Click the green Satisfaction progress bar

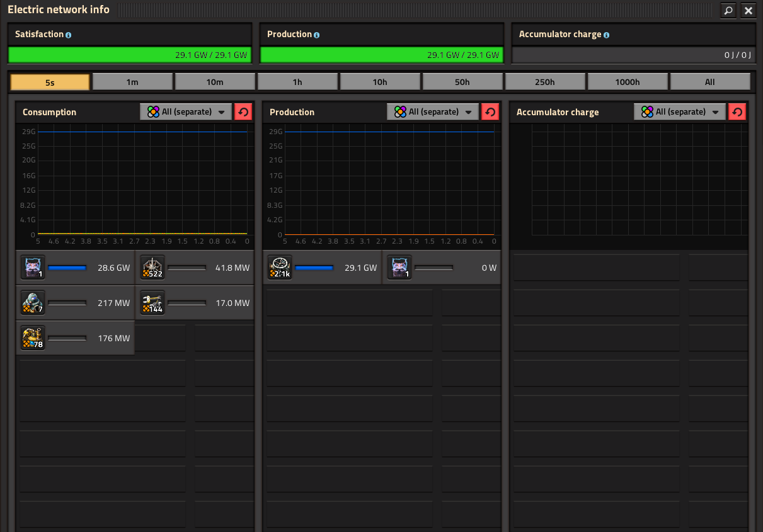coord(130,55)
